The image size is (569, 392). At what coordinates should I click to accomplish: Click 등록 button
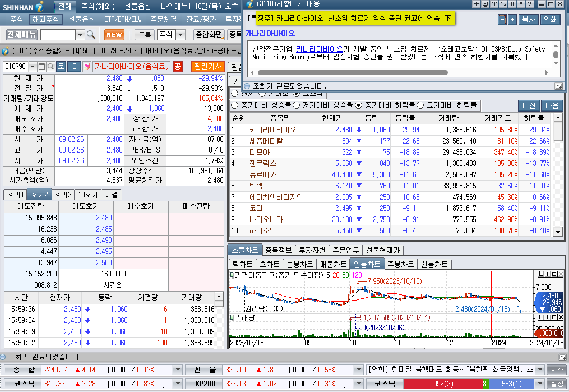(x=145, y=35)
